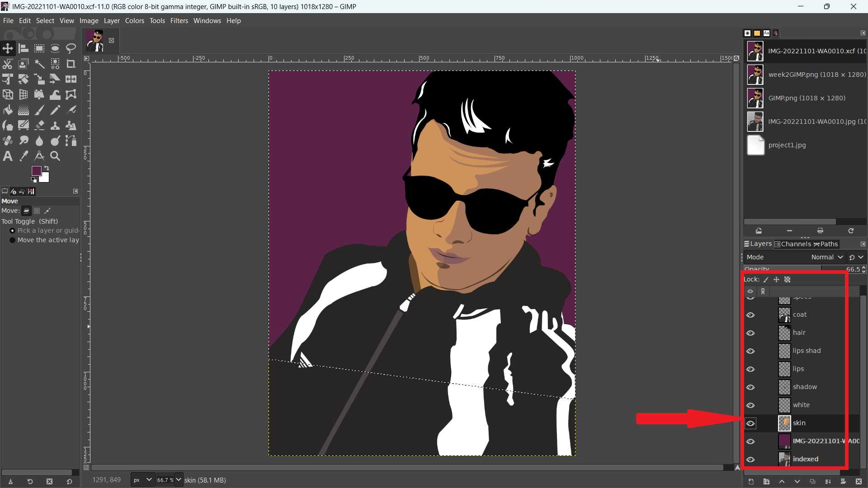868x488 pixels.
Task: Select the lips shad layer
Action: (x=807, y=351)
